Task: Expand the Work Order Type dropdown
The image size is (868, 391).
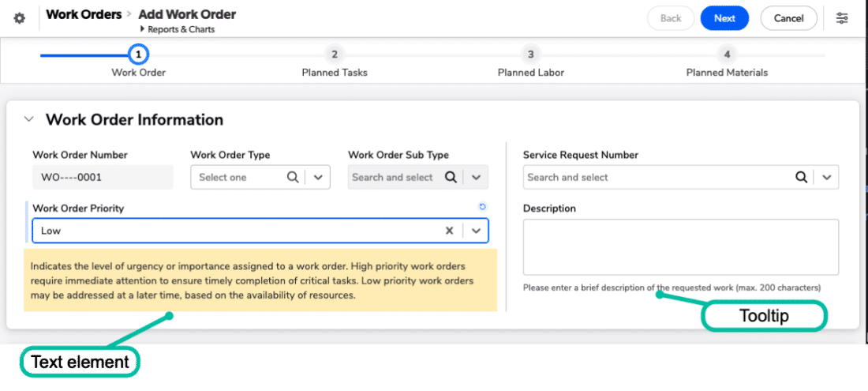Action: [318, 178]
